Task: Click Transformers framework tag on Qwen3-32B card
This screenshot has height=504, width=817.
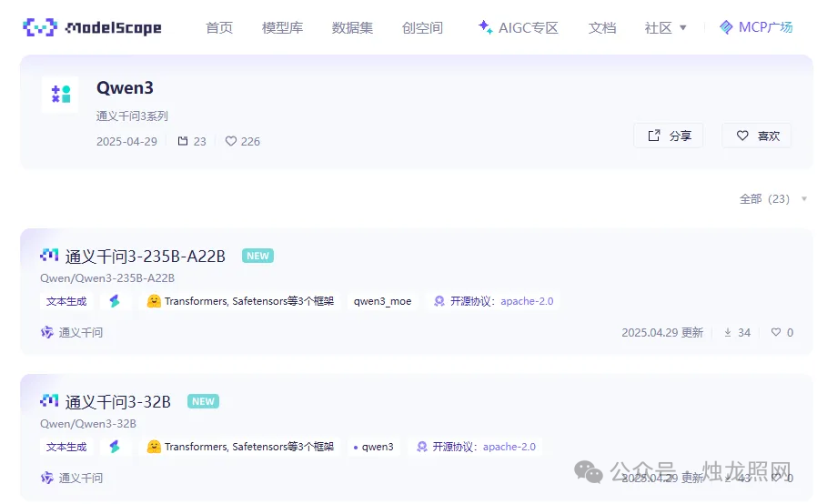Action: point(239,447)
